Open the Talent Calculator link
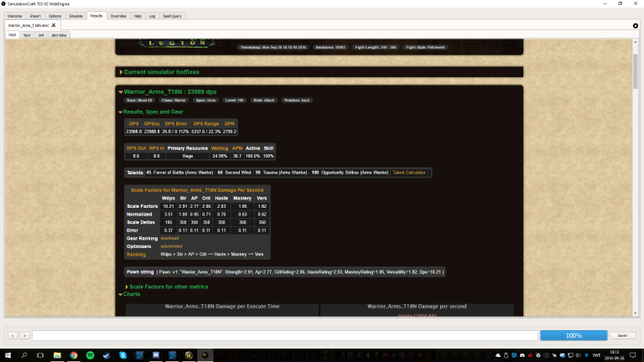Viewport: 644px width, 362px height. tap(409, 173)
